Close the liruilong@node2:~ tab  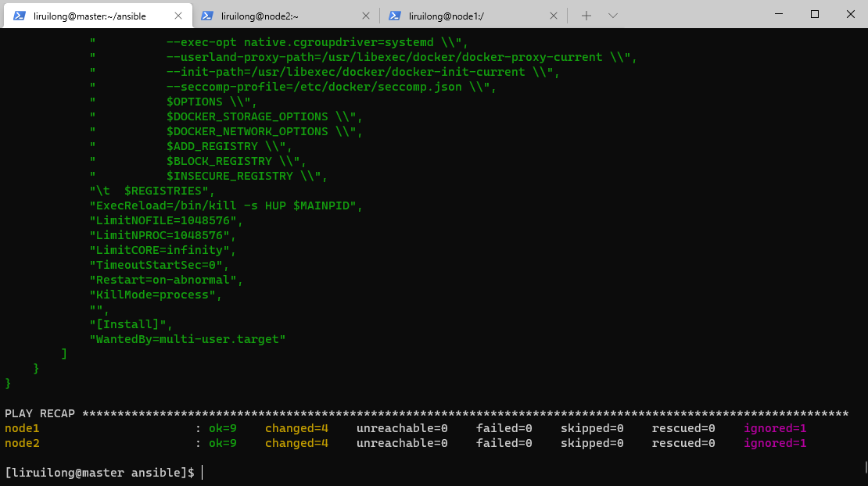[x=366, y=16]
